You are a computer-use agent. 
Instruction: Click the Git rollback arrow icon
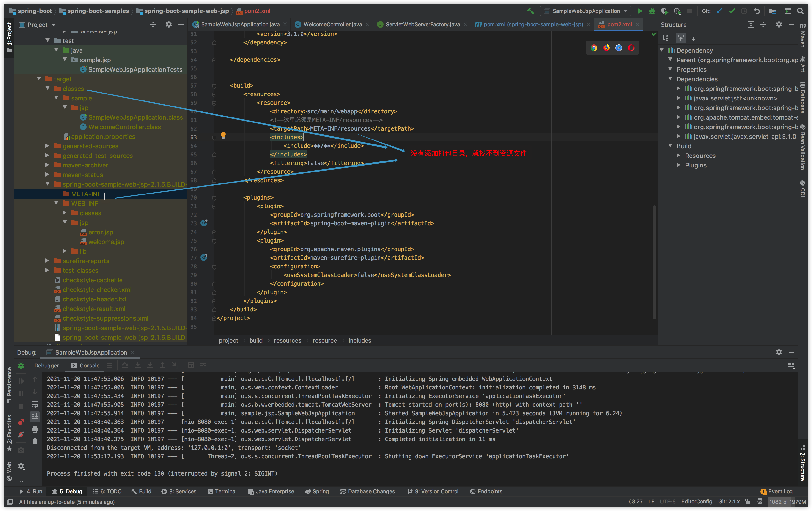click(757, 11)
